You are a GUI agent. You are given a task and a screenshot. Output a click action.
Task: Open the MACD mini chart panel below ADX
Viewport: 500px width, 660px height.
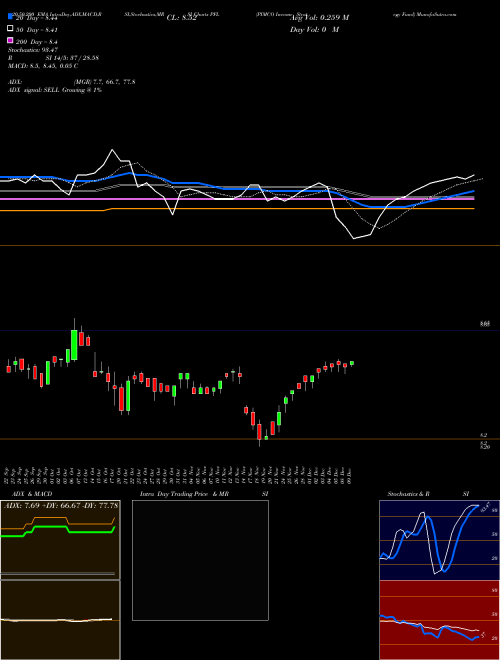pyautogui.click(x=60, y=620)
